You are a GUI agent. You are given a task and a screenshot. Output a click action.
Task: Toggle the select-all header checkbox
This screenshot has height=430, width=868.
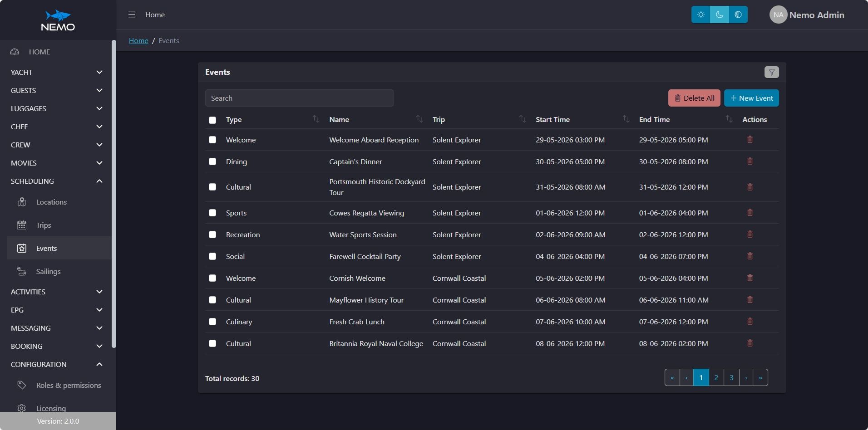click(x=212, y=120)
